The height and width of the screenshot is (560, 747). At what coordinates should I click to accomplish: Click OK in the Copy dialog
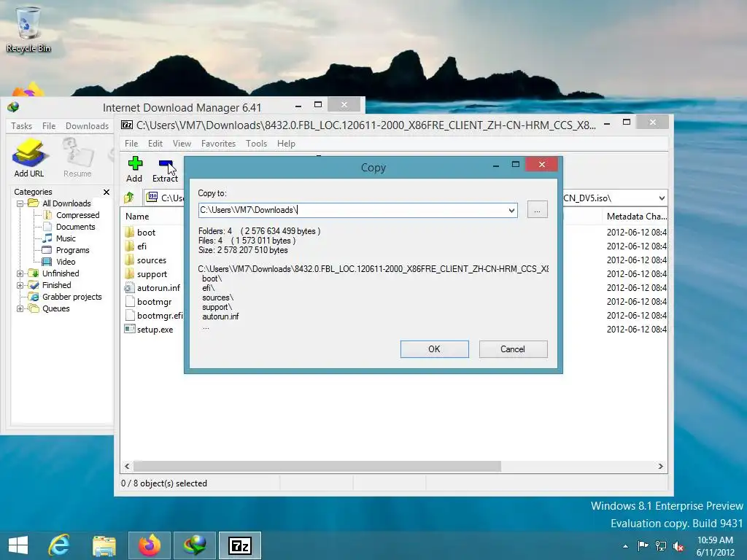(434, 349)
